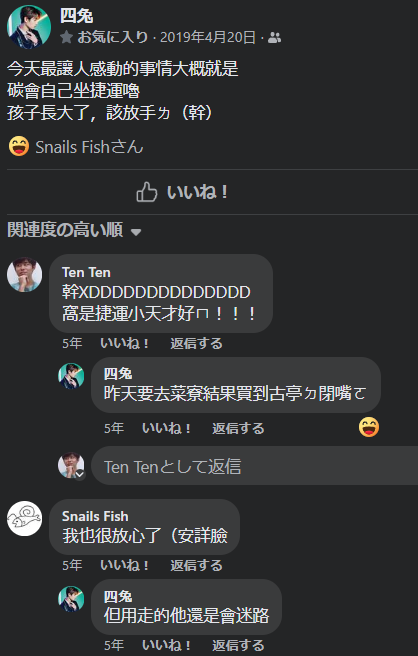
Task: Click 返信する under 四兔's 迷路 reply
Action: 238,646
